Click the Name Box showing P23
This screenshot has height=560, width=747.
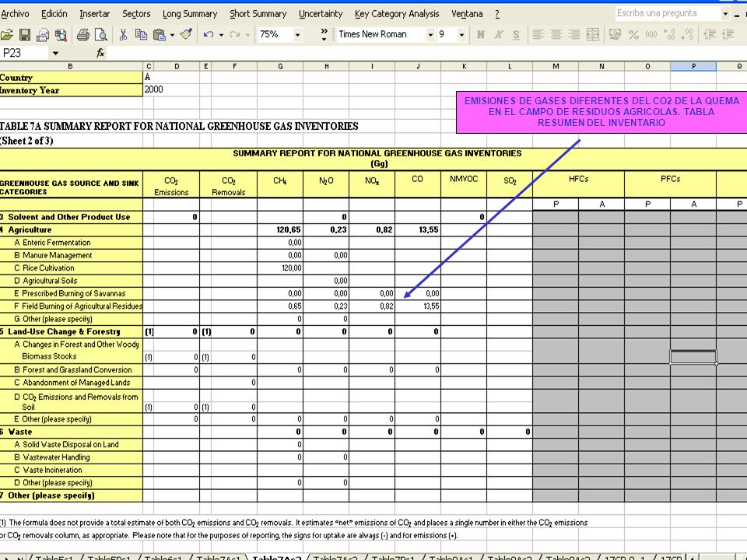pyautogui.click(x=24, y=54)
